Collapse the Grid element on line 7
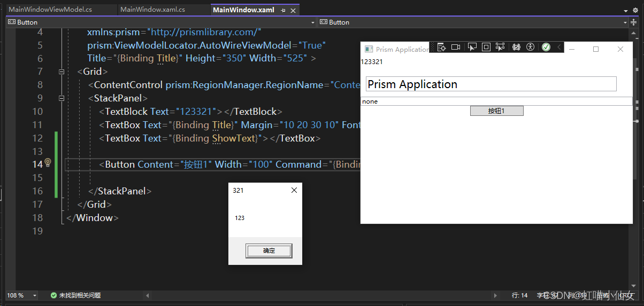644x306 pixels. (61, 72)
